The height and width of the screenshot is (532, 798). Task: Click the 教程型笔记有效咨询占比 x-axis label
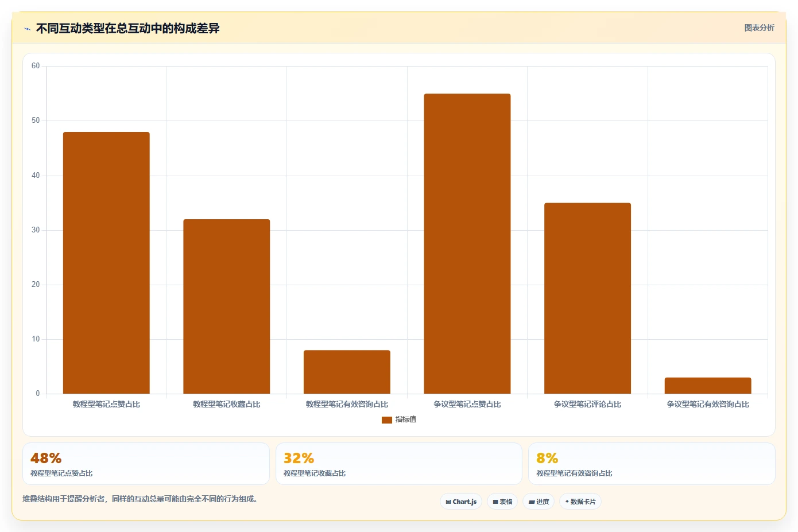point(347,404)
